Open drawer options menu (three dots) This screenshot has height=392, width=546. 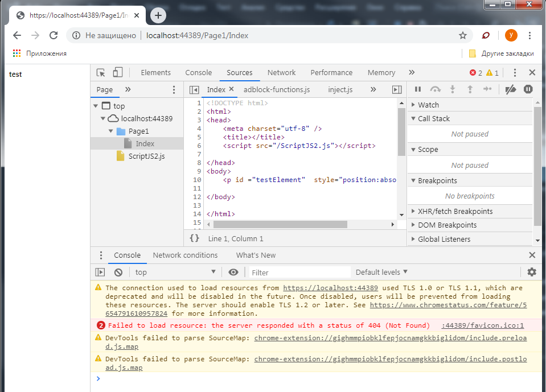[x=101, y=255]
